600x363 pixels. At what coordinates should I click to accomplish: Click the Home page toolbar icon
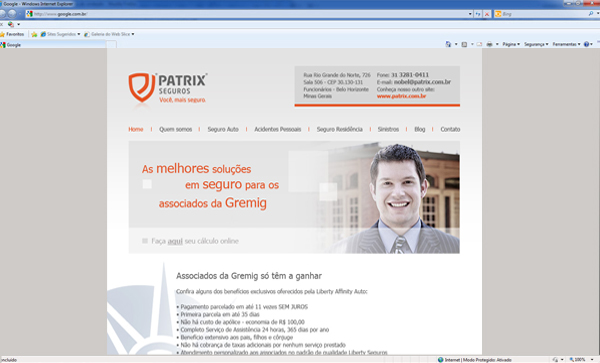(x=448, y=44)
